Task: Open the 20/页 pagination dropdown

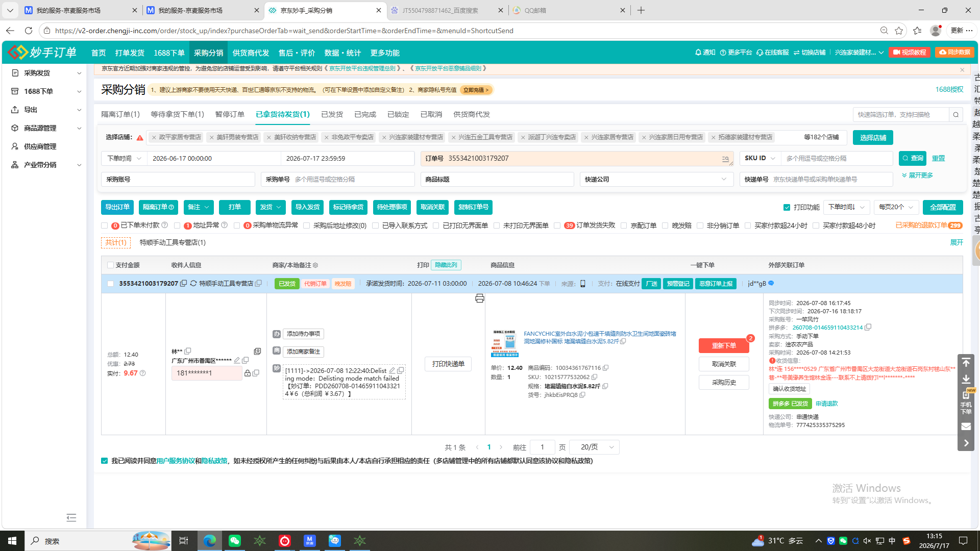Action: (x=594, y=447)
